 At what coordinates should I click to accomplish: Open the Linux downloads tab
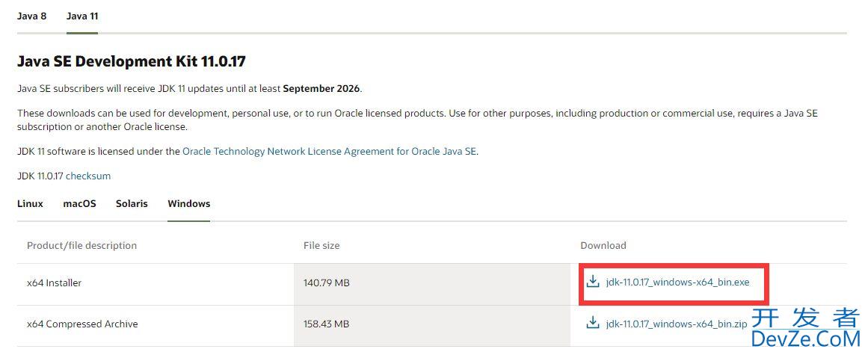pos(30,203)
